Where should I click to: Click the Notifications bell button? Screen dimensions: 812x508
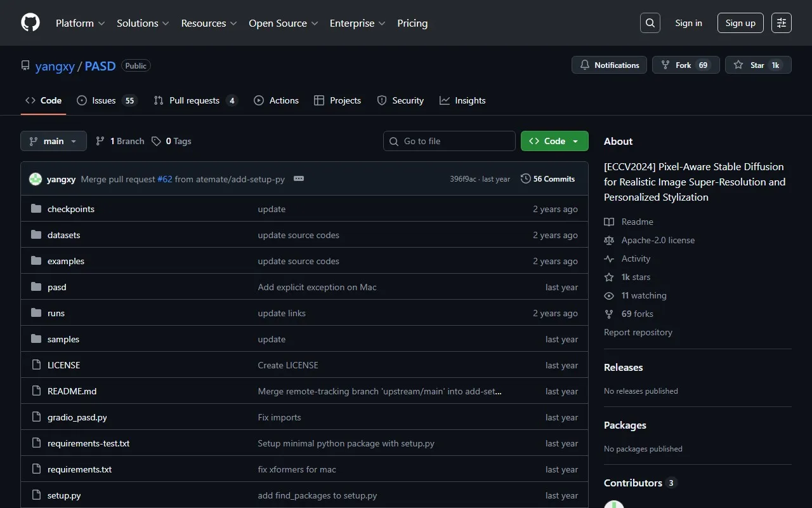[609, 65]
